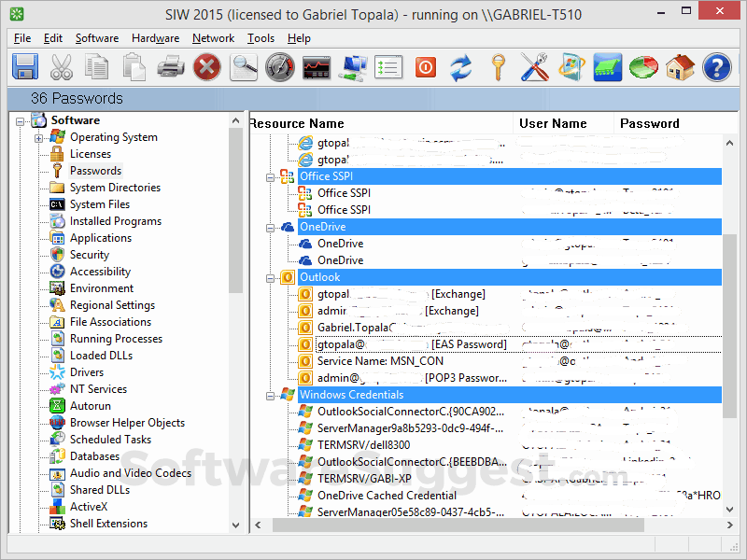
Task: Sort by the User Name column header
Action: (564, 123)
